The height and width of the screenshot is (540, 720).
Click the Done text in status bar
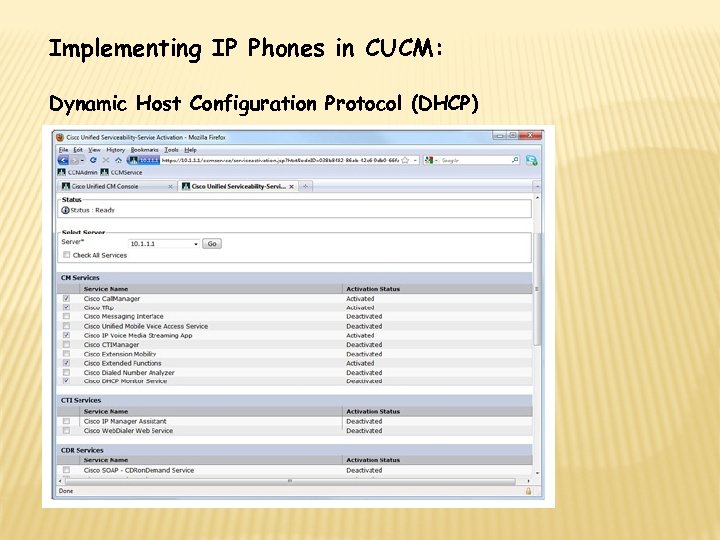[x=66, y=491]
